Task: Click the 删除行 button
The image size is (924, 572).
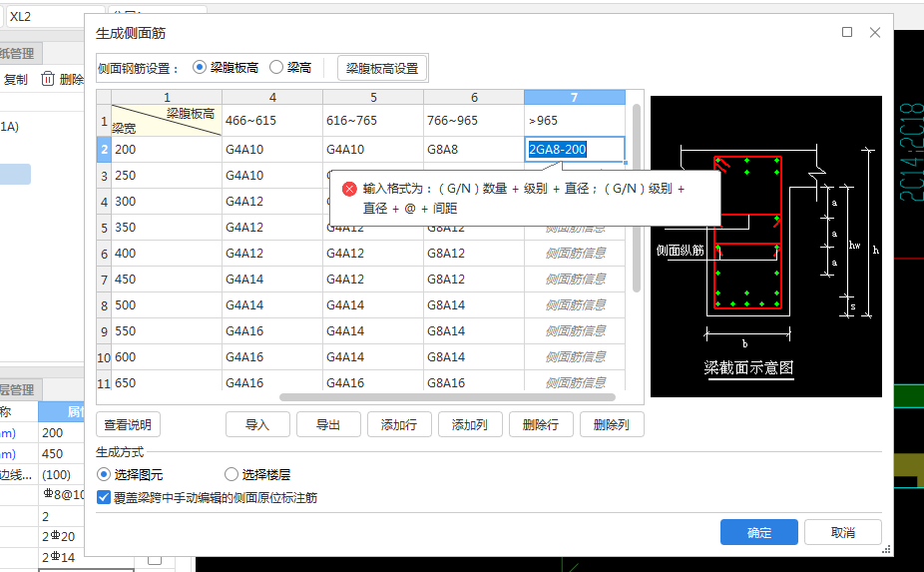Action: (541, 424)
